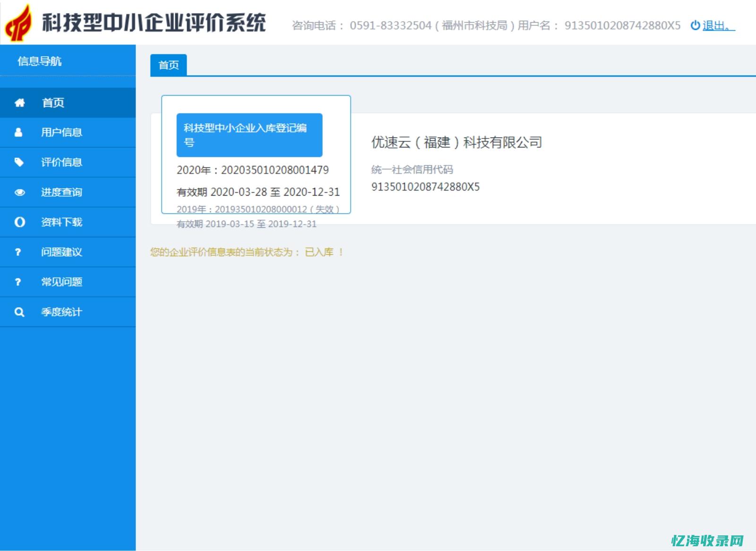The image size is (756, 551).
Task: Open 用户信息 in the sidebar
Action: [x=68, y=132]
